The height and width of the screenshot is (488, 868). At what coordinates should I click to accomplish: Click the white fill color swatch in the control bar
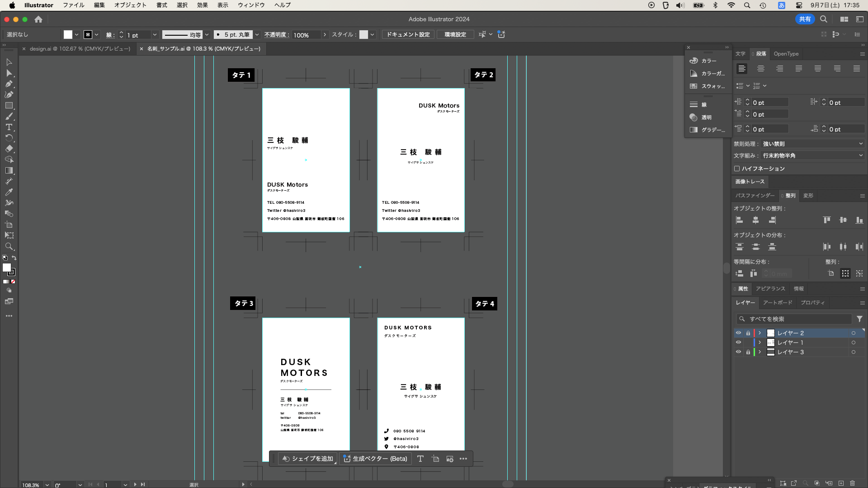click(68, 35)
